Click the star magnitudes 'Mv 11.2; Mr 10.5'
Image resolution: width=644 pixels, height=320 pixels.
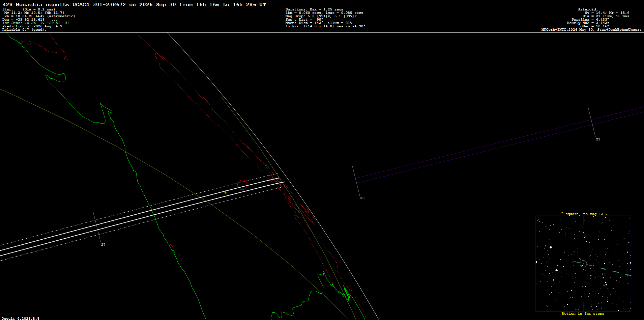(x=23, y=13)
